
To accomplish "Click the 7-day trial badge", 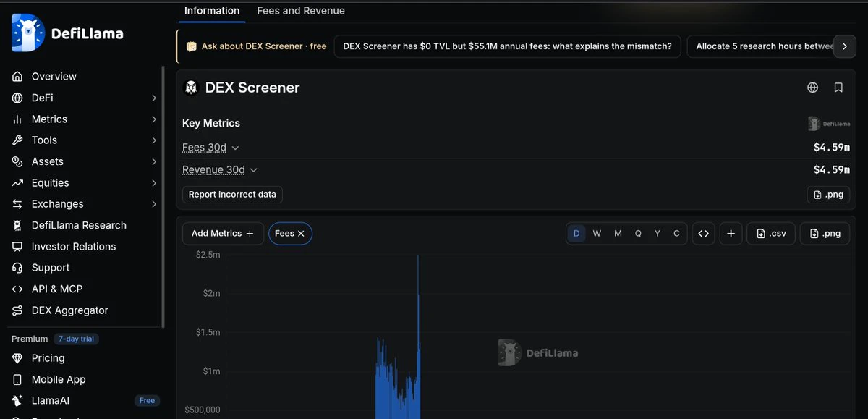I will tap(77, 339).
